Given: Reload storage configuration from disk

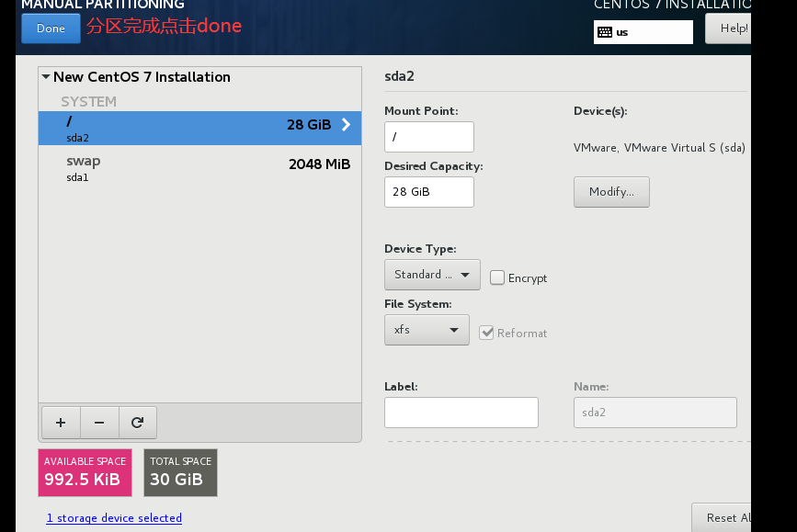Looking at the screenshot, I should [x=138, y=423].
